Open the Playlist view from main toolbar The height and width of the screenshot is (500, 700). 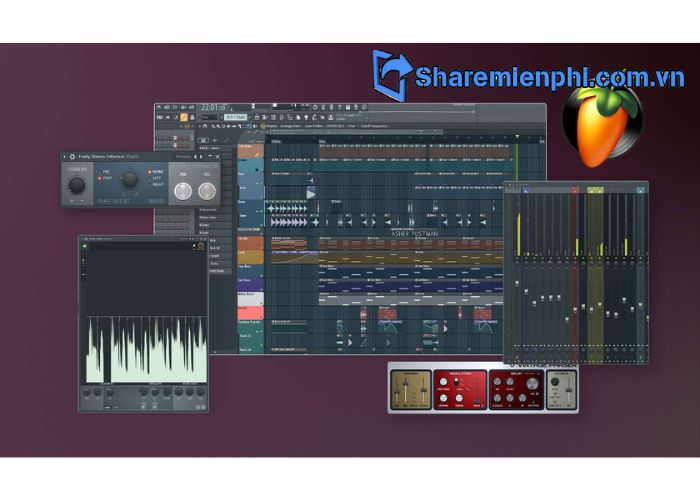click(257, 117)
